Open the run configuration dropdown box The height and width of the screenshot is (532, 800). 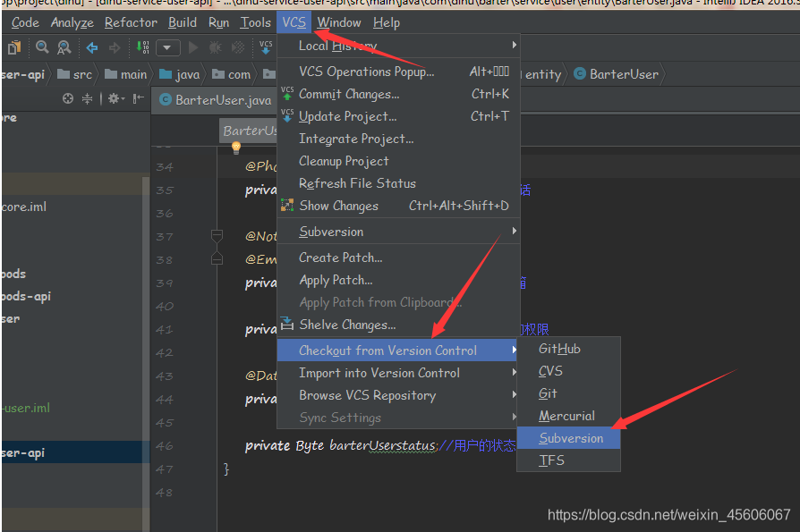pos(168,48)
